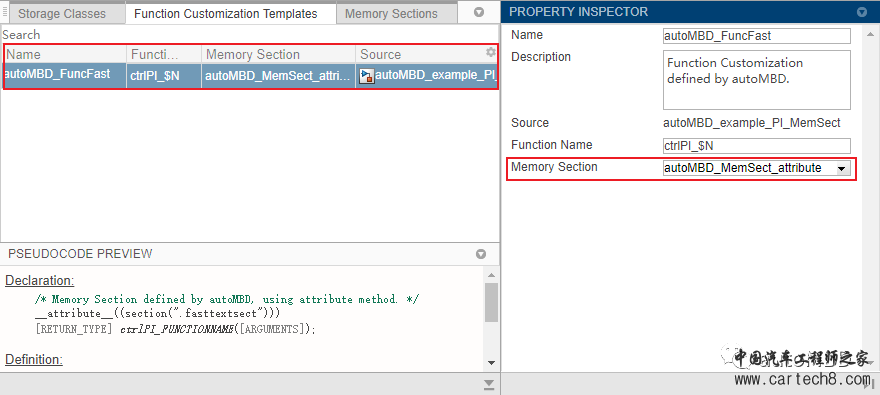Sort by the Name column header
880x395 pixels.
(65, 54)
